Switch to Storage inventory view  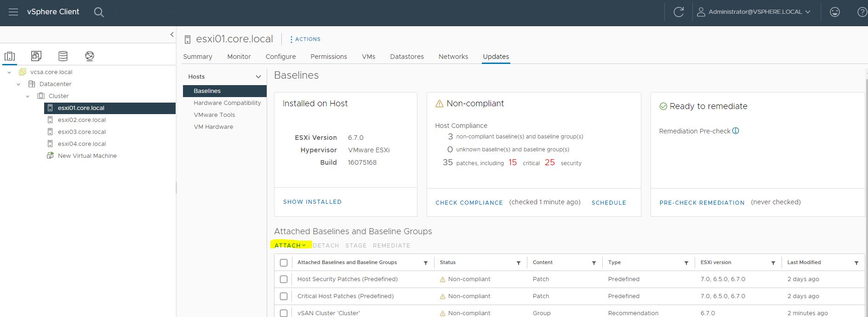point(63,56)
